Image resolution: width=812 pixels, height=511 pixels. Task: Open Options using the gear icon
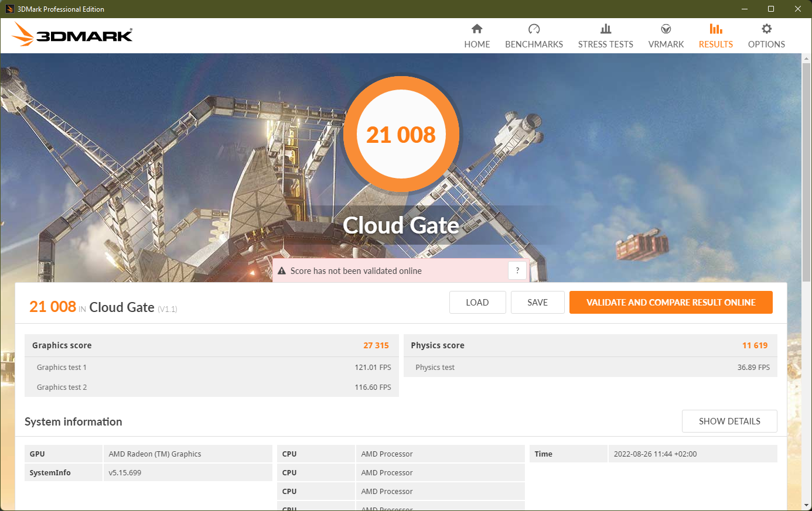[766, 29]
